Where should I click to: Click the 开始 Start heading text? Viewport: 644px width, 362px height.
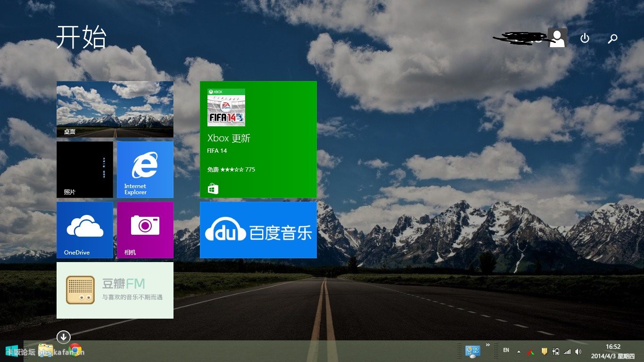tap(82, 37)
